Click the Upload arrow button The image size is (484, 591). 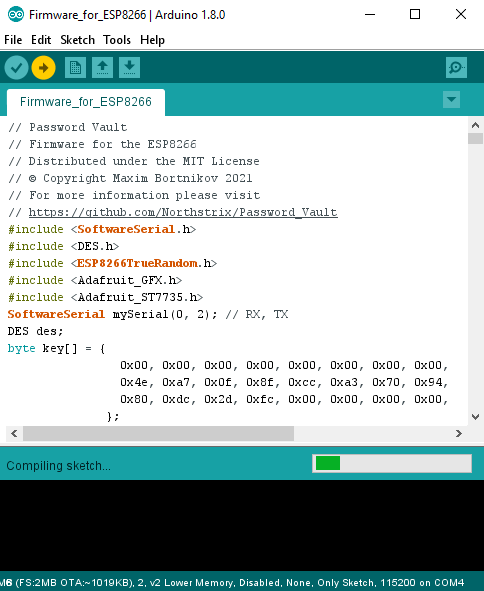tap(43, 68)
